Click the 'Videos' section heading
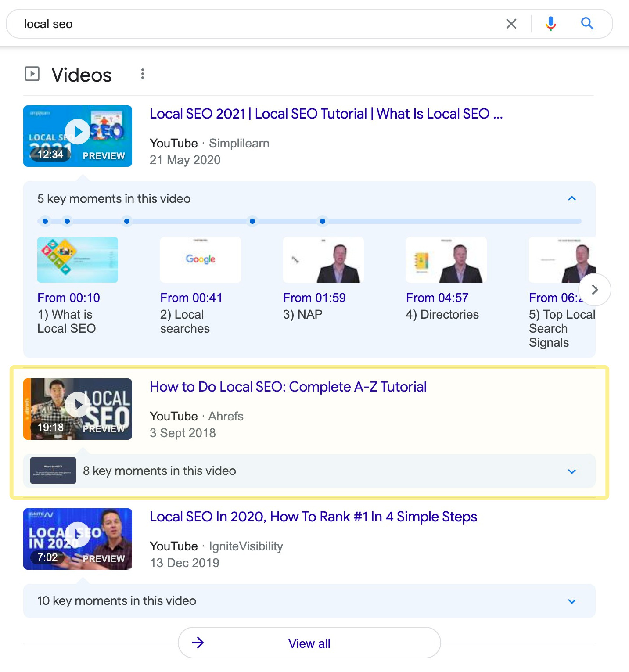This screenshot has height=672, width=629. click(x=82, y=75)
